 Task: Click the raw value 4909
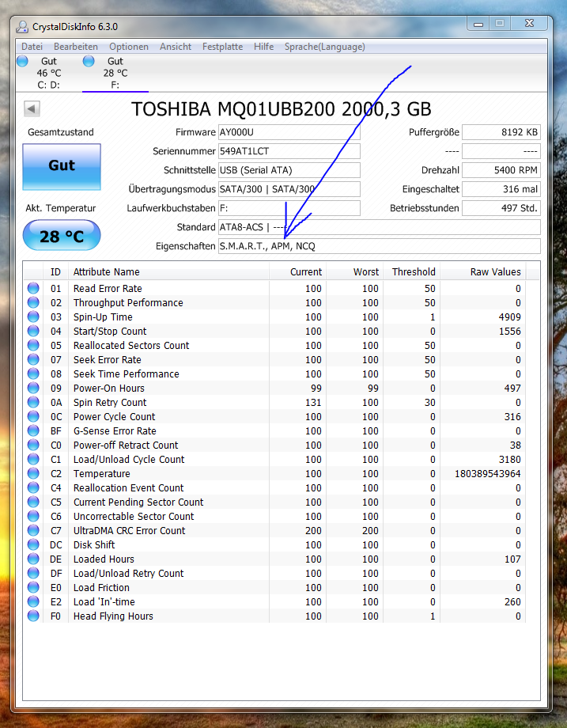[x=509, y=317]
